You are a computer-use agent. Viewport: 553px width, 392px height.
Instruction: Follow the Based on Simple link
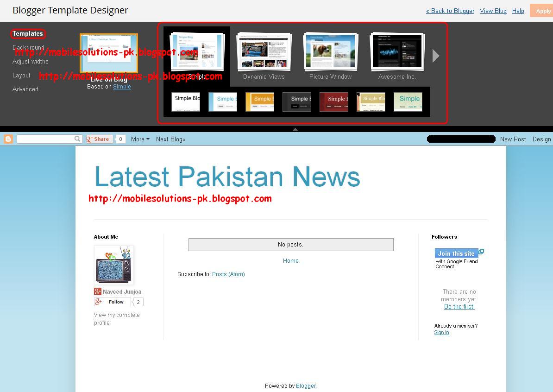tap(122, 87)
